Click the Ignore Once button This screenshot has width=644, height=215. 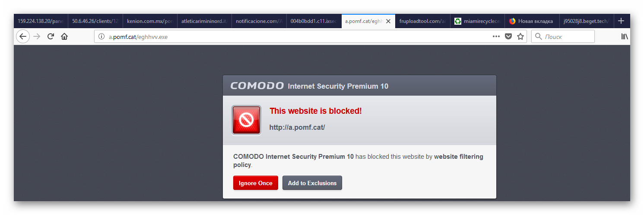[x=255, y=183]
